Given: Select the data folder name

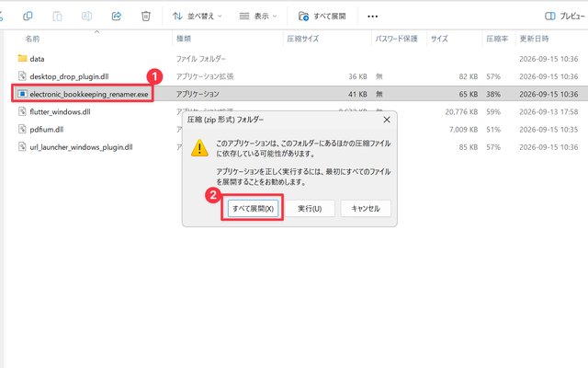Looking at the screenshot, I should [x=37, y=59].
